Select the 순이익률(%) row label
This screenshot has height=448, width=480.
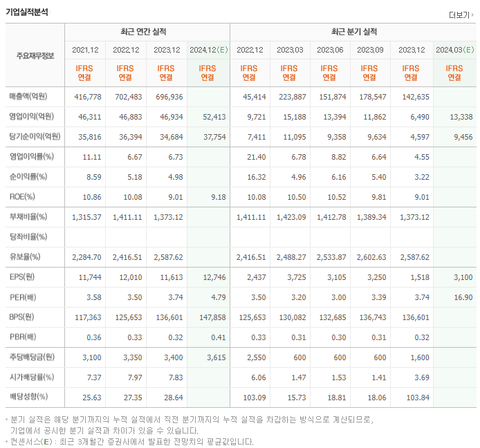(x=28, y=176)
